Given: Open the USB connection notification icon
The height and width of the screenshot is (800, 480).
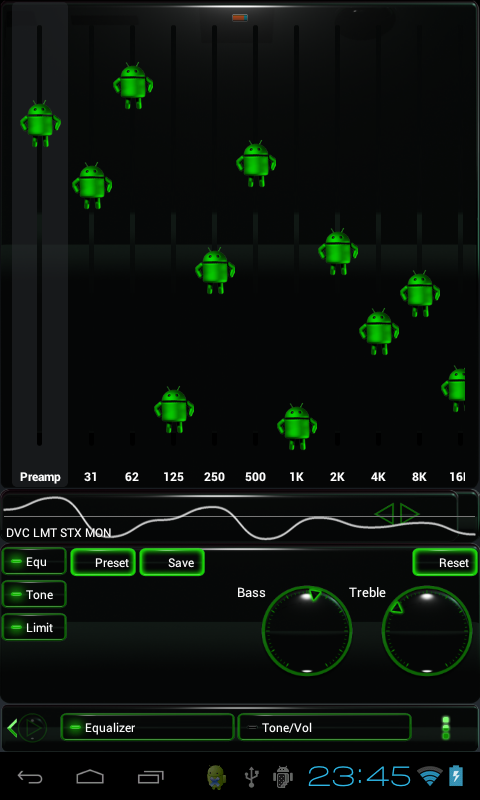Looking at the screenshot, I should pos(251,777).
